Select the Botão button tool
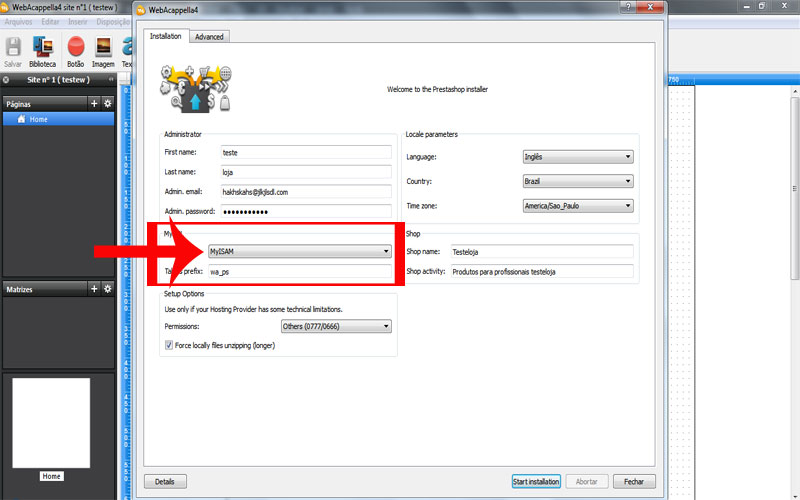The height and width of the screenshot is (500, 800). click(76, 47)
